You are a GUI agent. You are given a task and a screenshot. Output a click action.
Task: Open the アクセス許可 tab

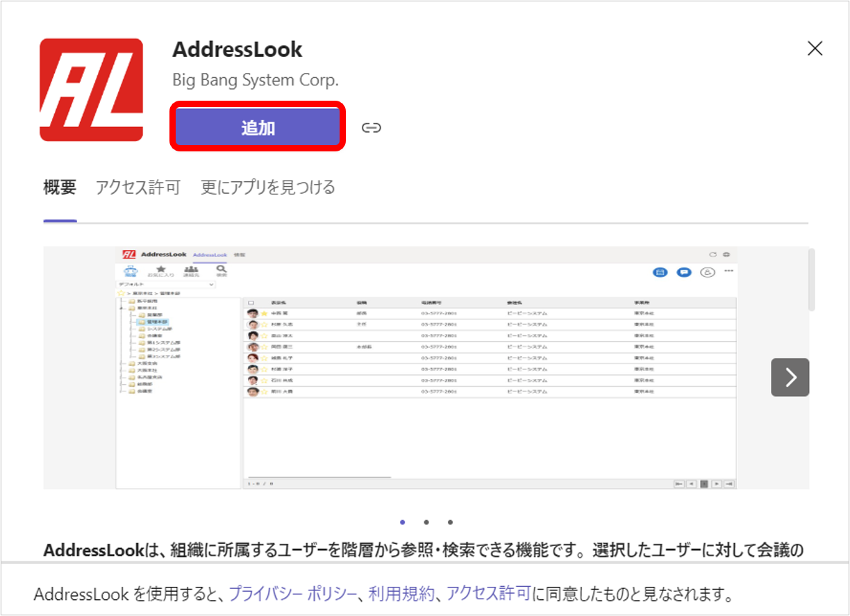138,188
